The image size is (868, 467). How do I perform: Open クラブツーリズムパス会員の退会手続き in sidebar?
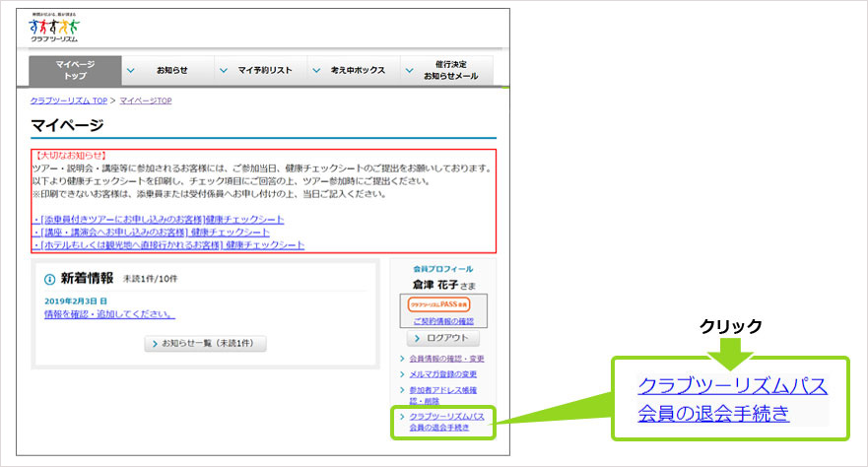point(446,423)
